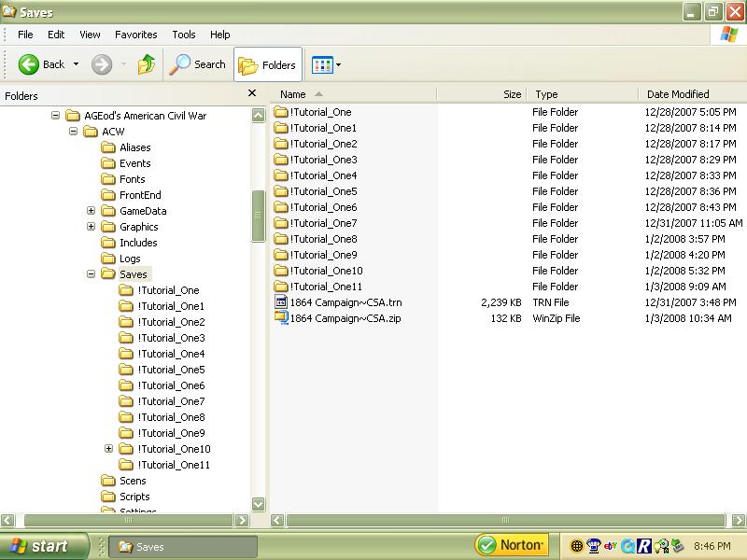Click the Up folder icon
The image size is (747, 560).
(147, 64)
